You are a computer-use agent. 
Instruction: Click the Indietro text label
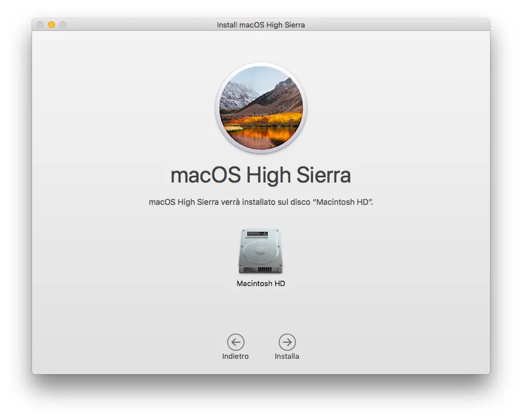coord(235,355)
